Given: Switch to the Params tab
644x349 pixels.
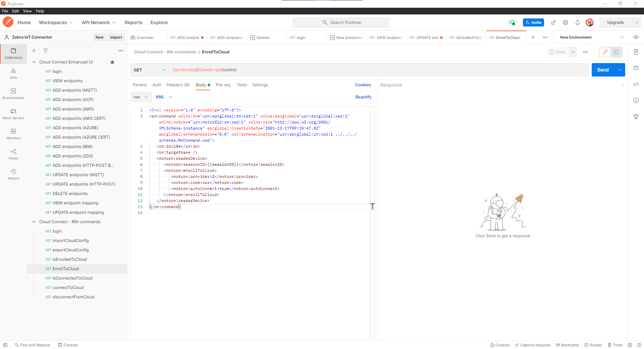Looking at the screenshot, I should click(140, 85).
